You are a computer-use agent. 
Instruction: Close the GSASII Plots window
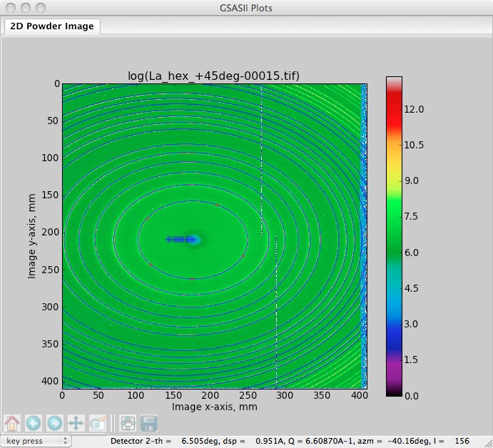pyautogui.click(x=11, y=8)
